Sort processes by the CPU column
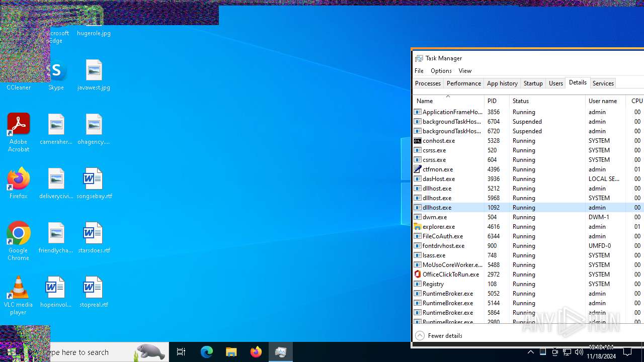 [x=635, y=101]
